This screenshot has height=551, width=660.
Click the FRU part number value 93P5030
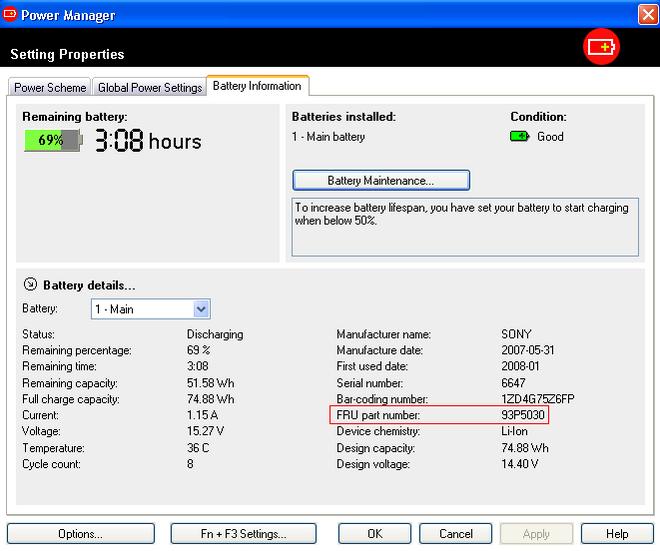[x=524, y=415]
